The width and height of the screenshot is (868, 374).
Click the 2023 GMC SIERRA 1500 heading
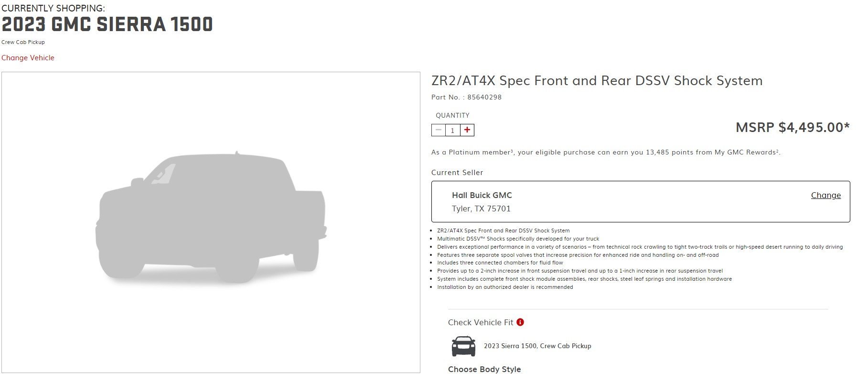pos(107,24)
